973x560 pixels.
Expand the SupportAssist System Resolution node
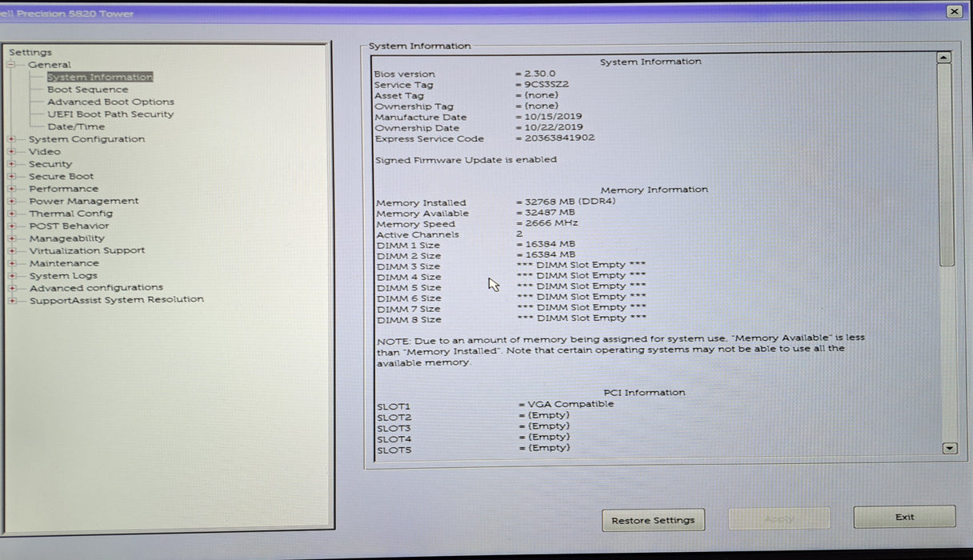tap(12, 300)
